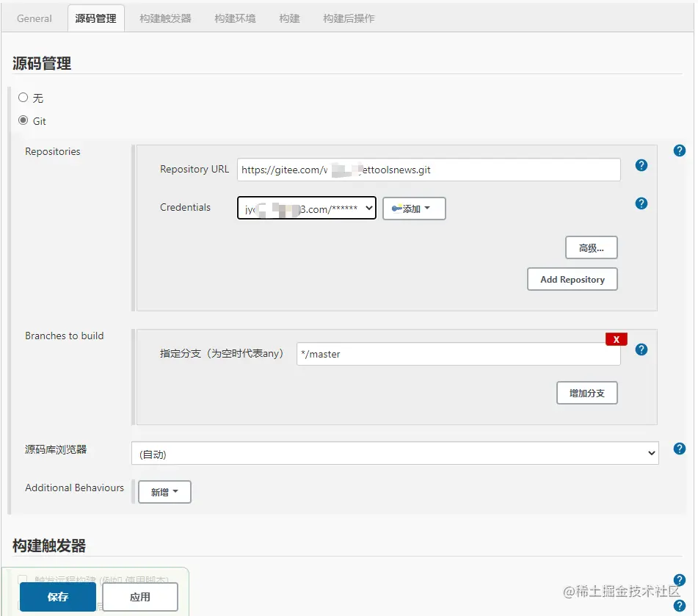The width and height of the screenshot is (698, 616).
Task: Open help for the Repository URL field
Action: point(641,165)
